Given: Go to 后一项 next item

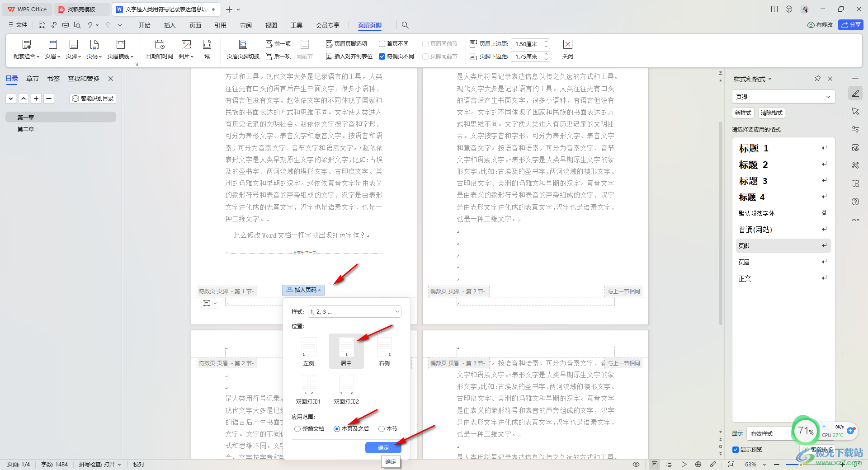Looking at the screenshot, I should (278, 56).
